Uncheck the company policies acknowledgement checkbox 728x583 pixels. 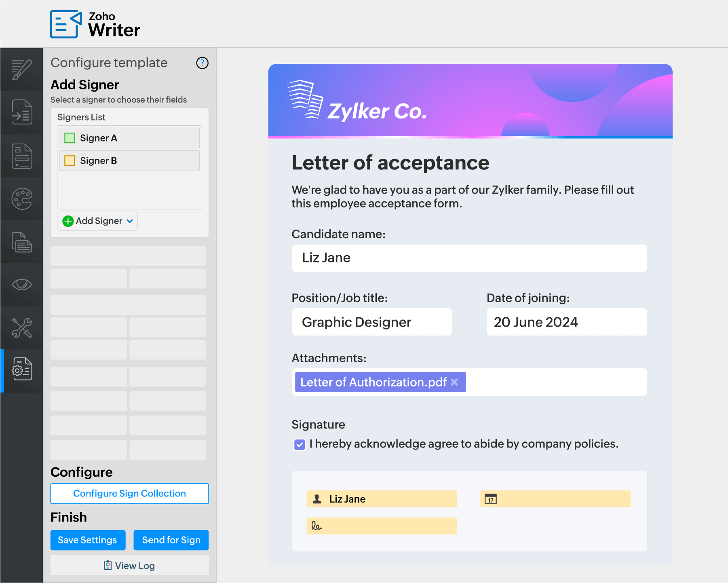[300, 445]
